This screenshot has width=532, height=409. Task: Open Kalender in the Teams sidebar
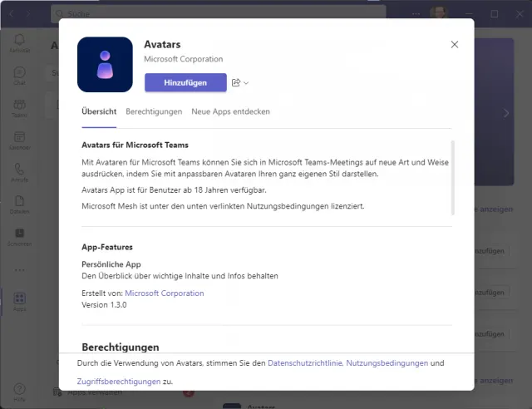[x=19, y=140]
